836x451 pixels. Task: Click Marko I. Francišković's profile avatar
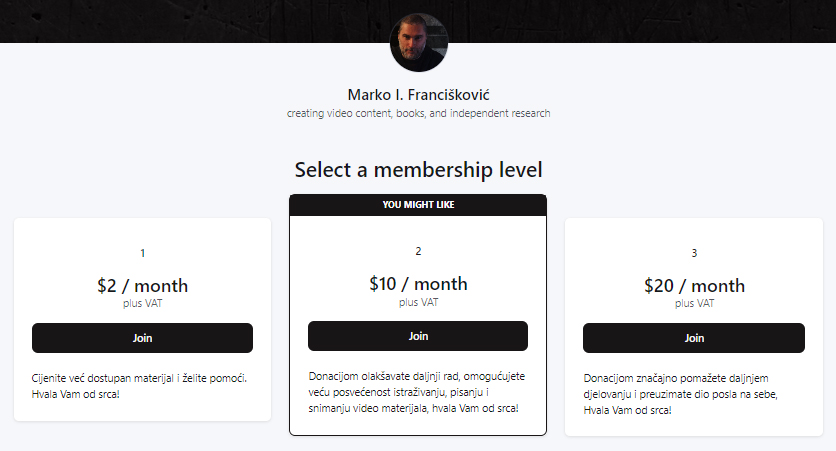[x=418, y=42]
